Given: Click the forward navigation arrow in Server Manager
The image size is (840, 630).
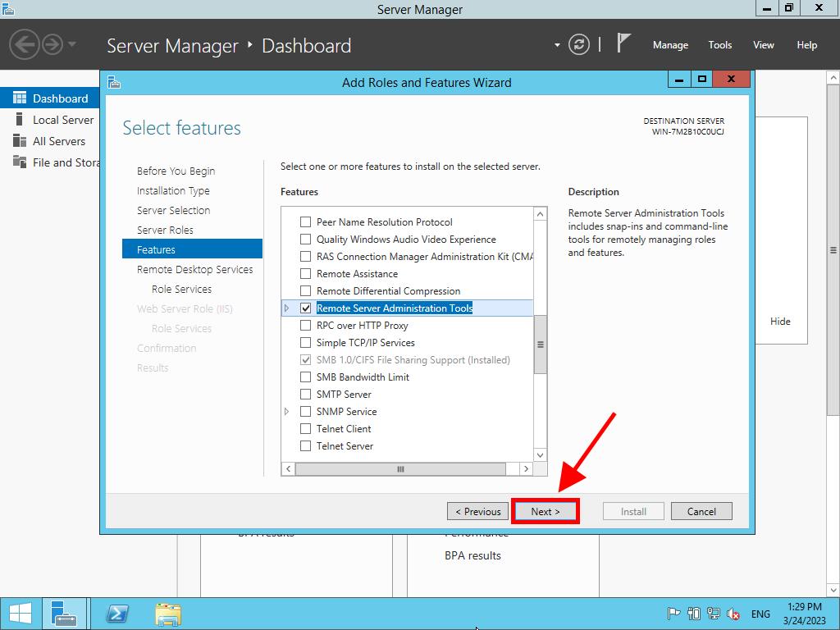Looking at the screenshot, I should [52, 44].
